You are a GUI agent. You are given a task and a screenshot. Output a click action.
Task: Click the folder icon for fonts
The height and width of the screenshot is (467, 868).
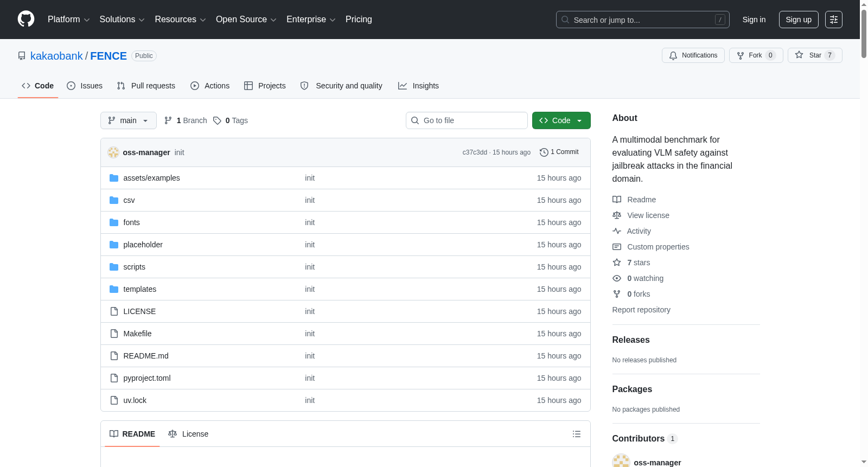click(114, 222)
